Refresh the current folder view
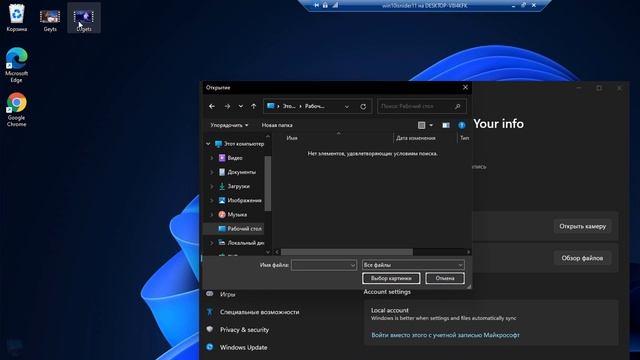Viewport: 640px width, 360px height. pos(363,107)
